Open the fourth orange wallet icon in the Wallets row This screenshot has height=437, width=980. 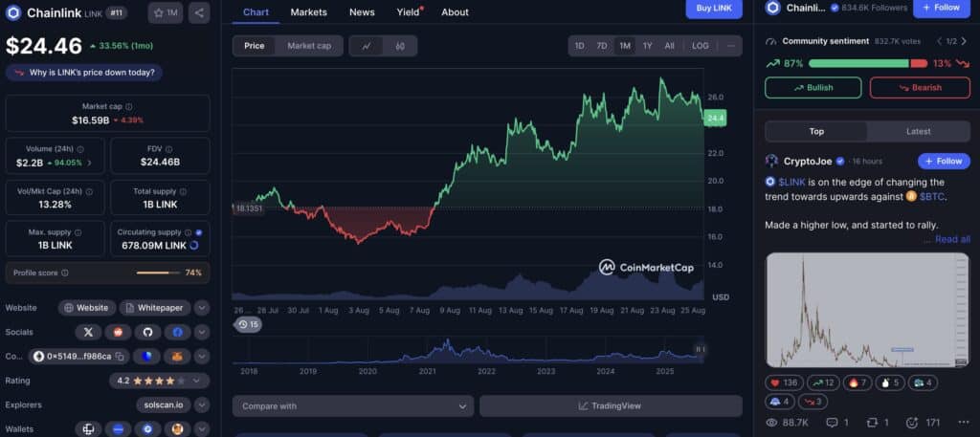click(177, 429)
